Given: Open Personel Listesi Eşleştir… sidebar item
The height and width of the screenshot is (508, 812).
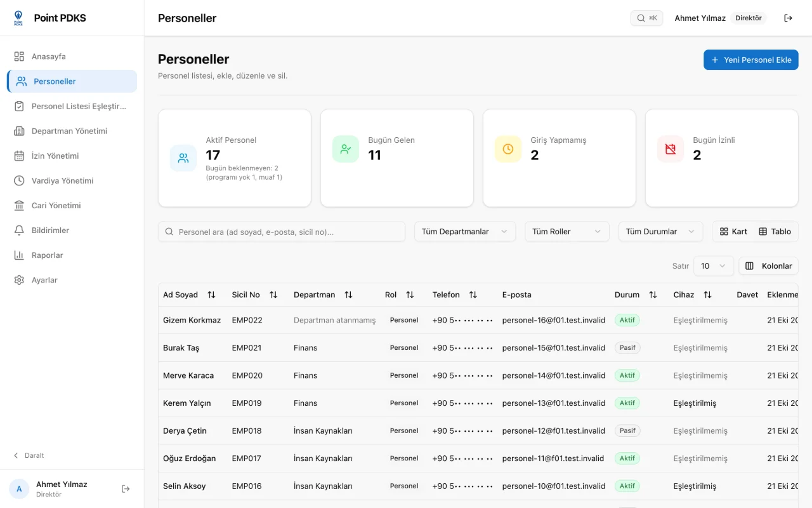Looking at the screenshot, I should pos(72,106).
